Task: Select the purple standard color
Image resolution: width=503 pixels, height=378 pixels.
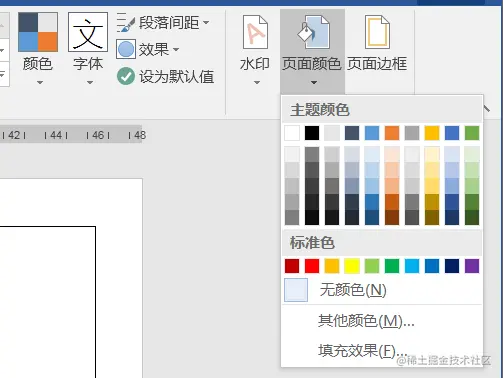Action: (472, 266)
